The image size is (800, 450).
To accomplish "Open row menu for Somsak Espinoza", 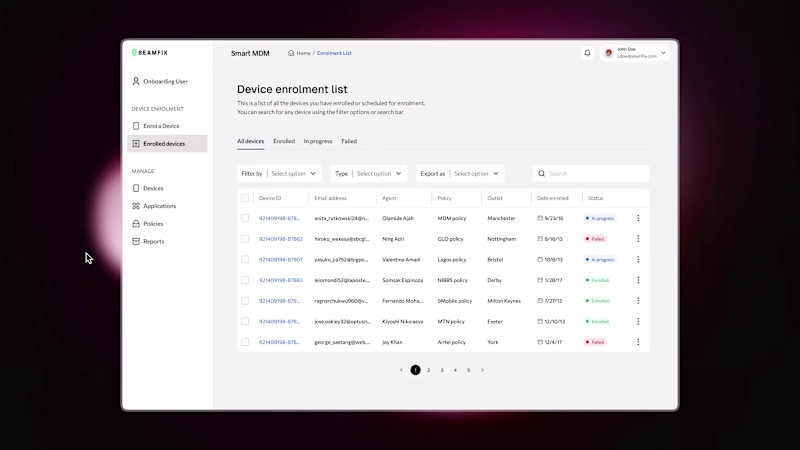I will click(x=638, y=280).
